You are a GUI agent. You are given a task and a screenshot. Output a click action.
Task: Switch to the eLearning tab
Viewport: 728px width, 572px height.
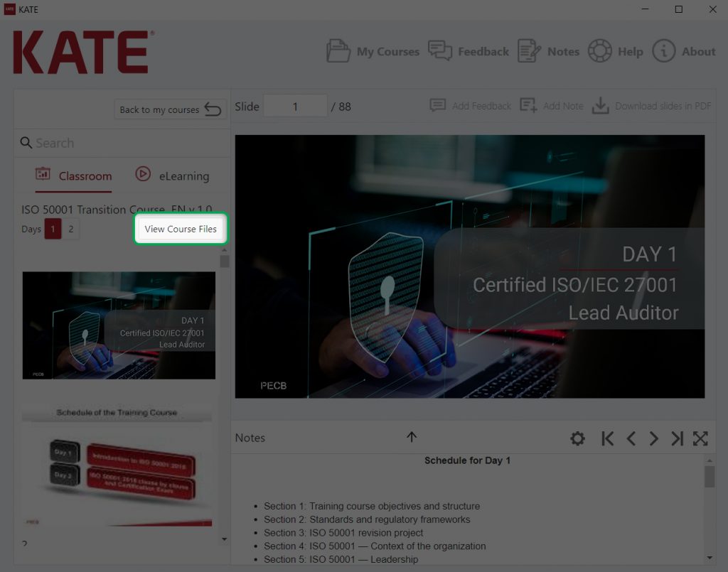[172, 176]
